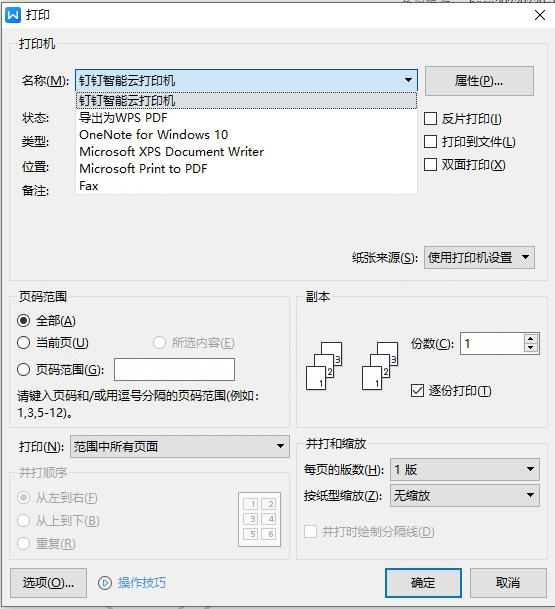The width and height of the screenshot is (555, 609).
Task: Click inside the page range text field
Action: (174, 369)
